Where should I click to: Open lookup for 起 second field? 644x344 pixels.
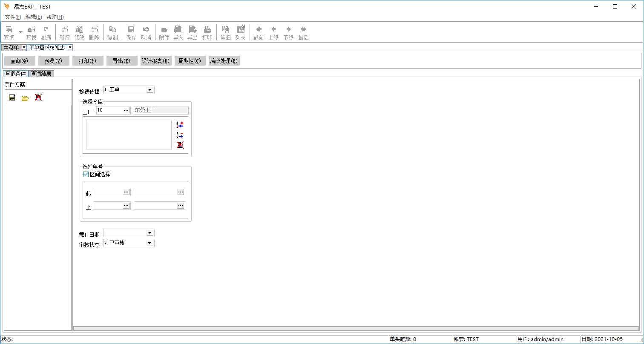tap(181, 192)
